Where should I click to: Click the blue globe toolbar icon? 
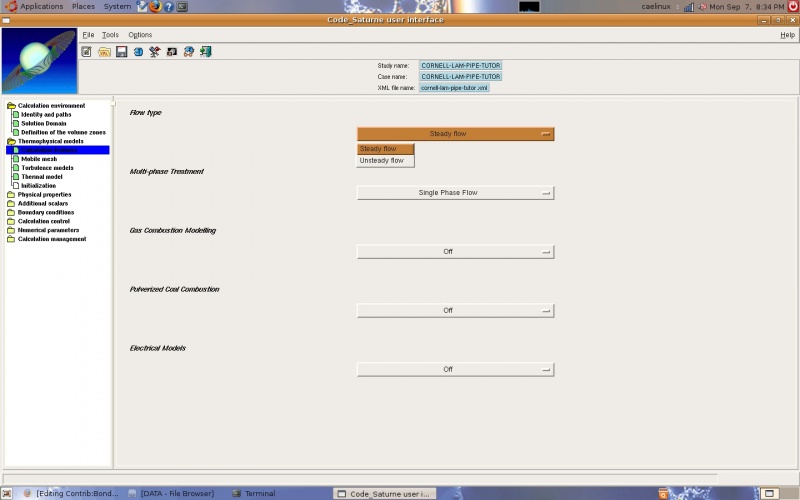click(x=138, y=52)
